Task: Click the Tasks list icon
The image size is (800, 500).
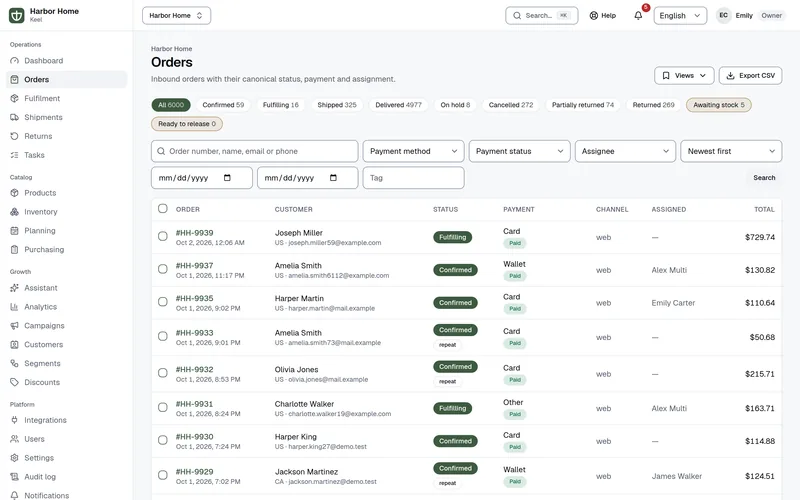Action: pos(14,155)
